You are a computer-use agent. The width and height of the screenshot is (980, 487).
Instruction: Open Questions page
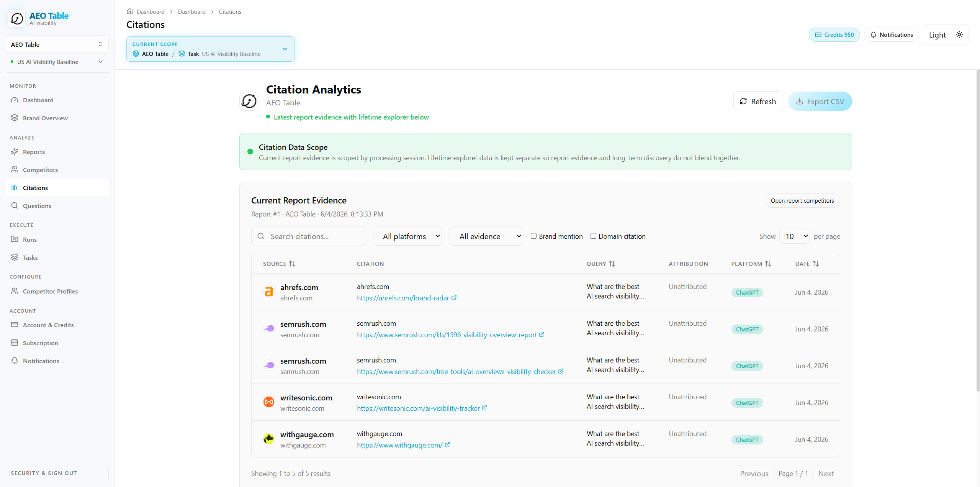coord(57,206)
